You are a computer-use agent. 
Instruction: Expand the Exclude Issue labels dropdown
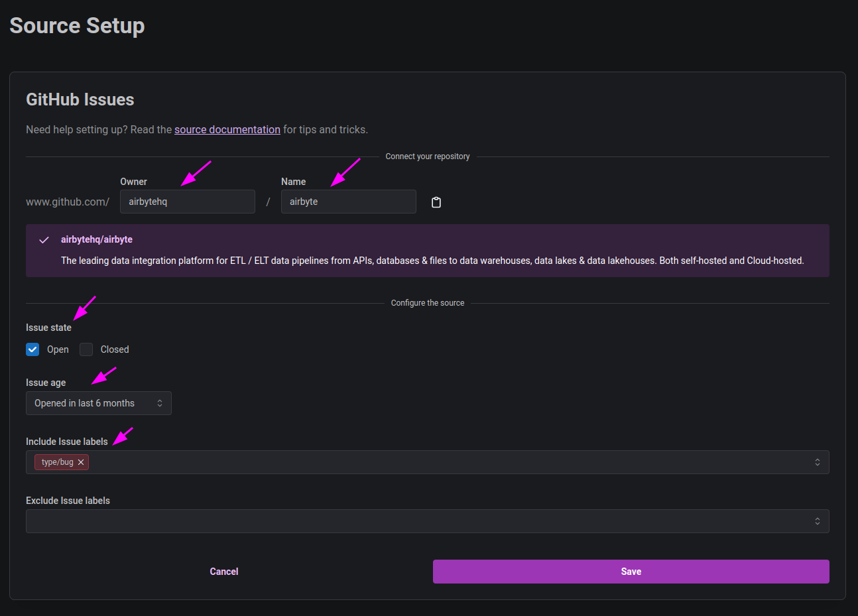pyautogui.click(x=428, y=521)
